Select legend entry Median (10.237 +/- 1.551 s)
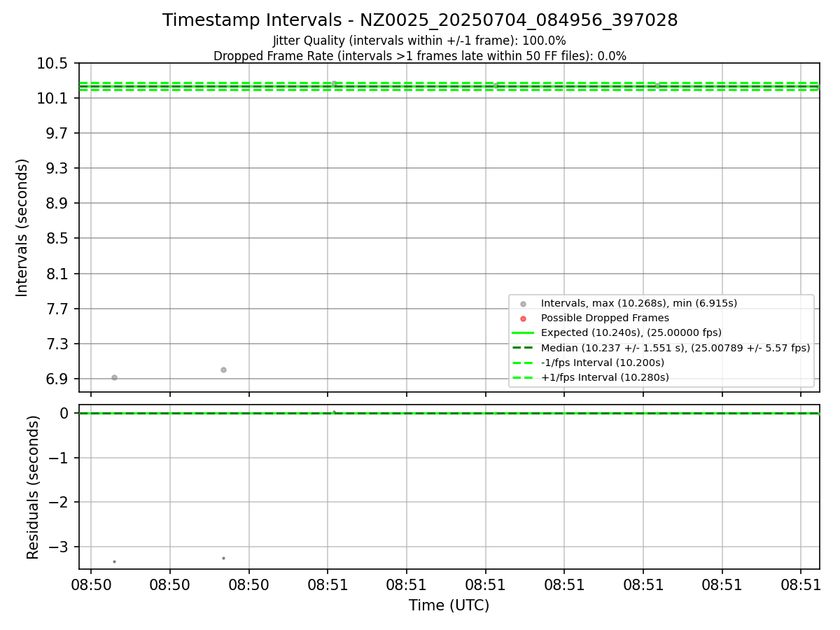Viewport: 840px width, 630px height. [675, 347]
